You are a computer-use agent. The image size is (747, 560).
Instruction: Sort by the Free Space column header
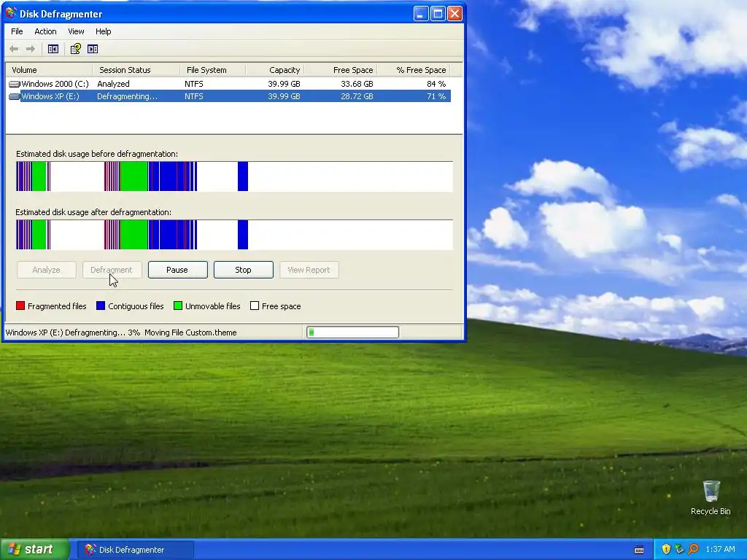pyautogui.click(x=340, y=70)
